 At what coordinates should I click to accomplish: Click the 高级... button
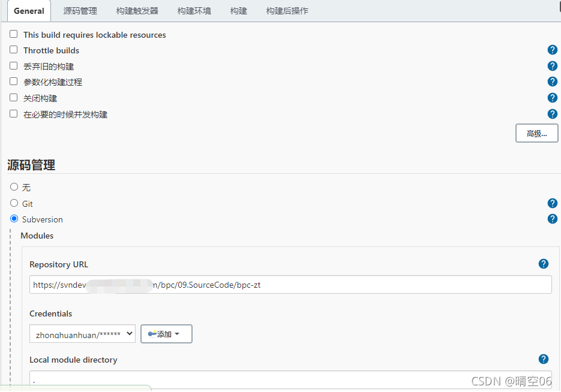coord(536,133)
